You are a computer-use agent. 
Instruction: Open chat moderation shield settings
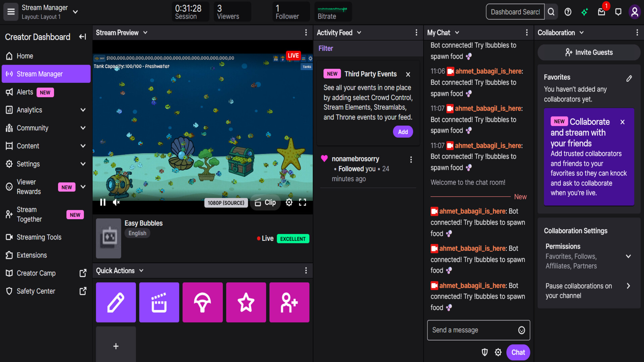coord(484,352)
